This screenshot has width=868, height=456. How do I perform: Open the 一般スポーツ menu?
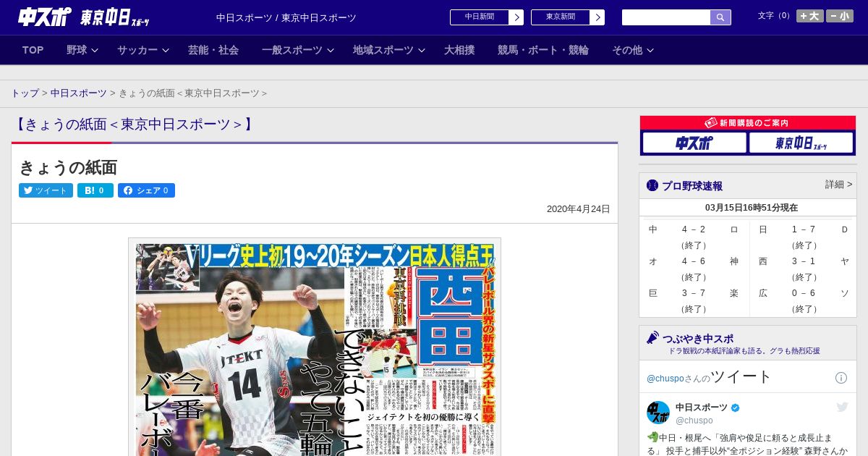(292, 50)
